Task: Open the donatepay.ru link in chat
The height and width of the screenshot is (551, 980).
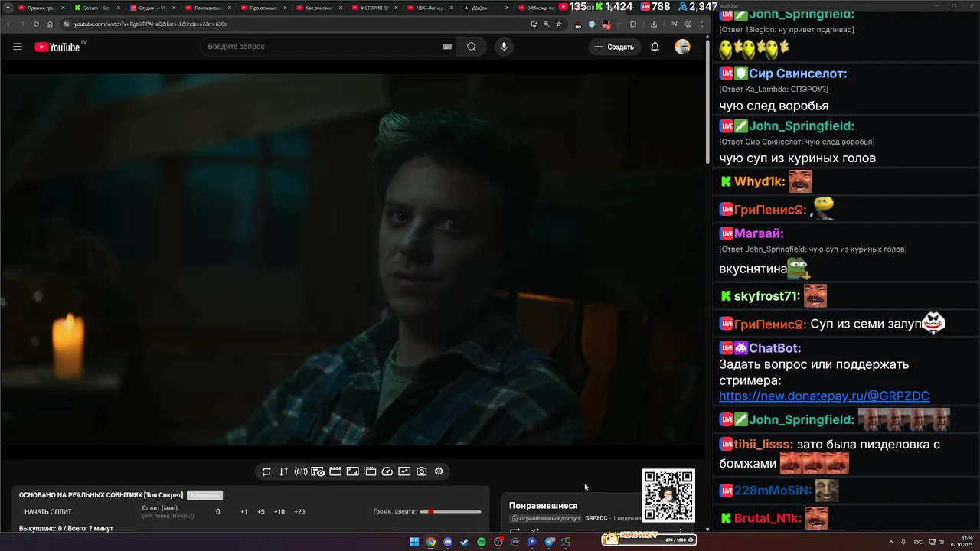Action: pos(824,396)
